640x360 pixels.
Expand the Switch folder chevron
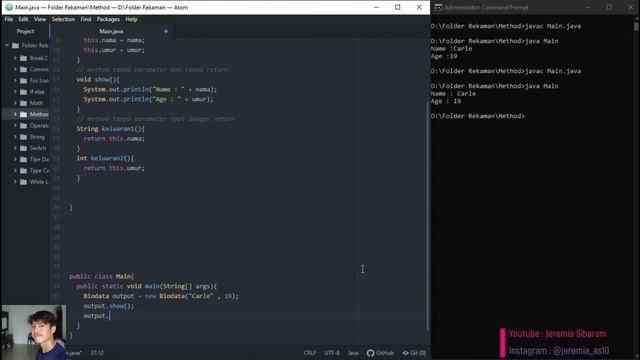coord(15,148)
